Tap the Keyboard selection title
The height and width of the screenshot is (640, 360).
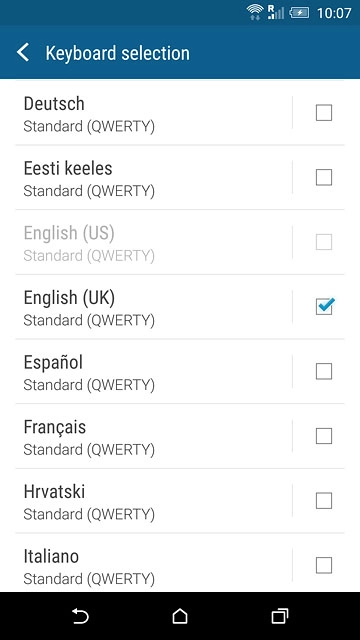118,53
